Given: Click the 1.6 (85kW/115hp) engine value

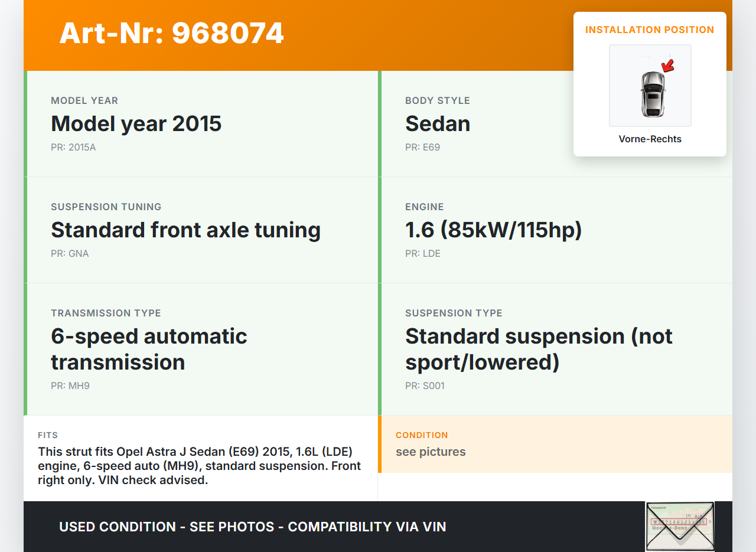Looking at the screenshot, I should [493, 230].
